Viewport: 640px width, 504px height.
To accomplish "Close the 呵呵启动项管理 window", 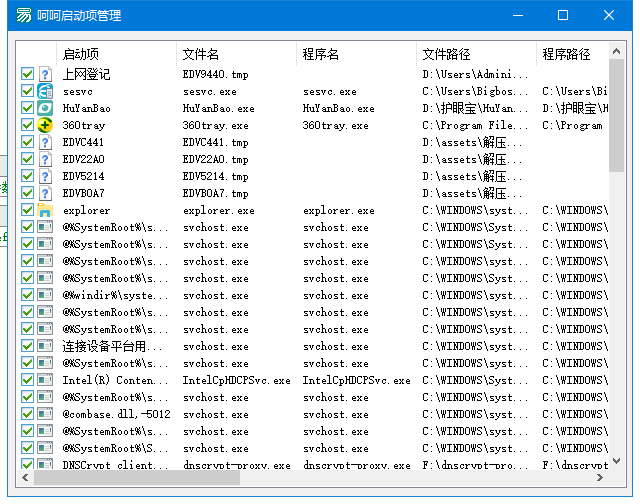I will 609,16.
